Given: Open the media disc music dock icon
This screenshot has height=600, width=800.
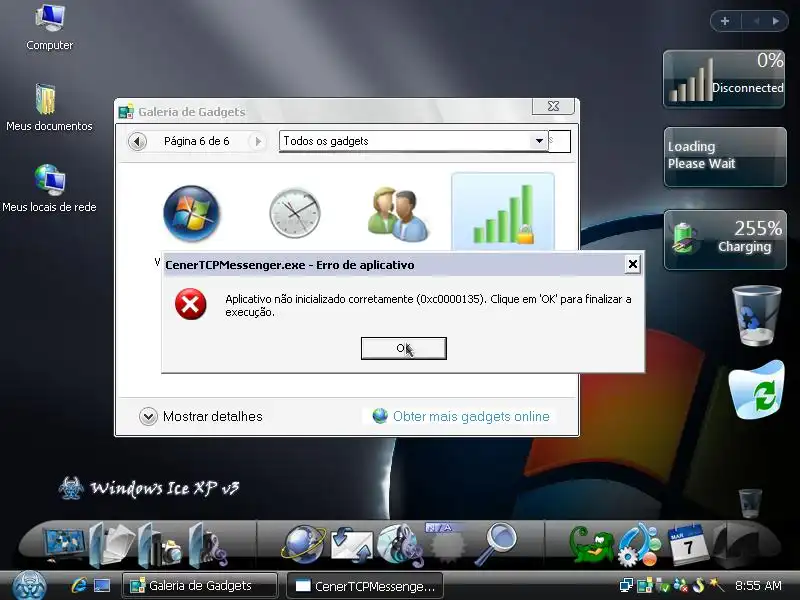Looking at the screenshot, I should click(401, 545).
